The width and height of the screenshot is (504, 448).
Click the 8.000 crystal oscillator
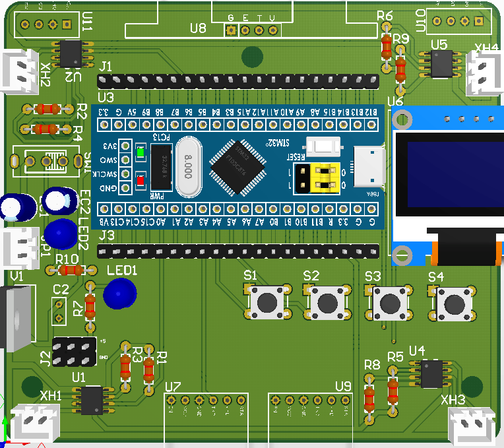189,167
